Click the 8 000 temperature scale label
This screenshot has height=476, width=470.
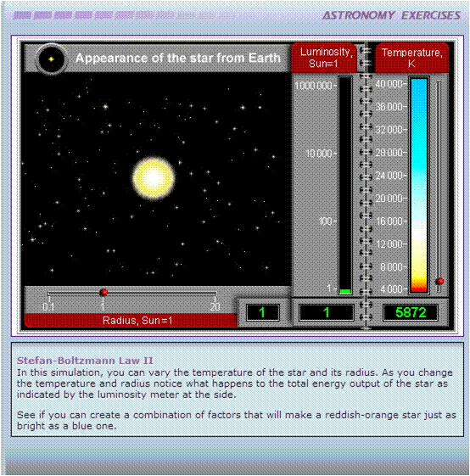tap(392, 266)
